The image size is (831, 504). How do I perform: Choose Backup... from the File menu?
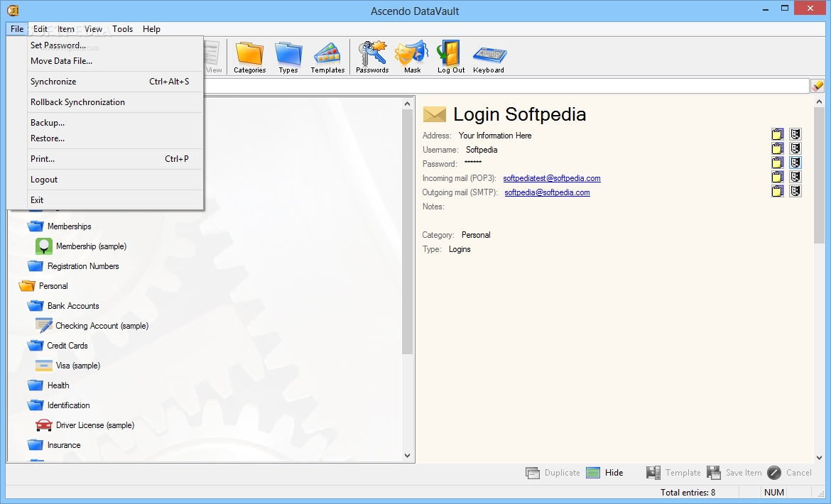point(105,123)
